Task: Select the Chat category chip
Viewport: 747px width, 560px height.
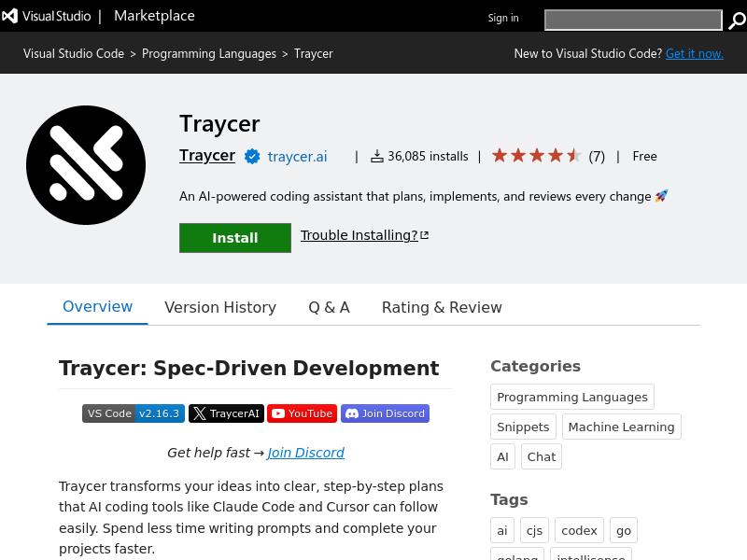Action: (x=542, y=456)
